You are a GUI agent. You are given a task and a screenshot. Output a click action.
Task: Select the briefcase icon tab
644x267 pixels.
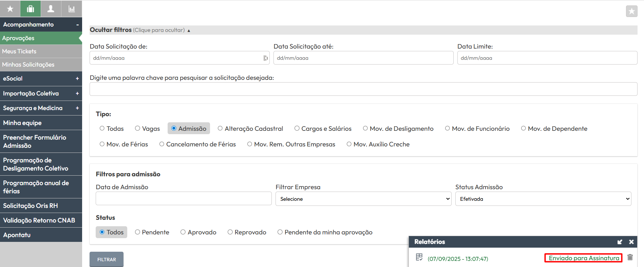point(31,9)
